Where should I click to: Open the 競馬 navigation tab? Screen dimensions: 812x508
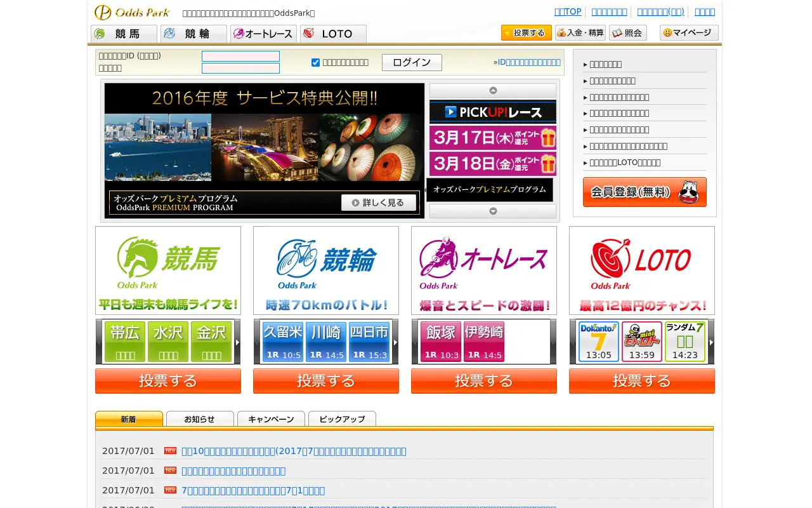tap(124, 34)
